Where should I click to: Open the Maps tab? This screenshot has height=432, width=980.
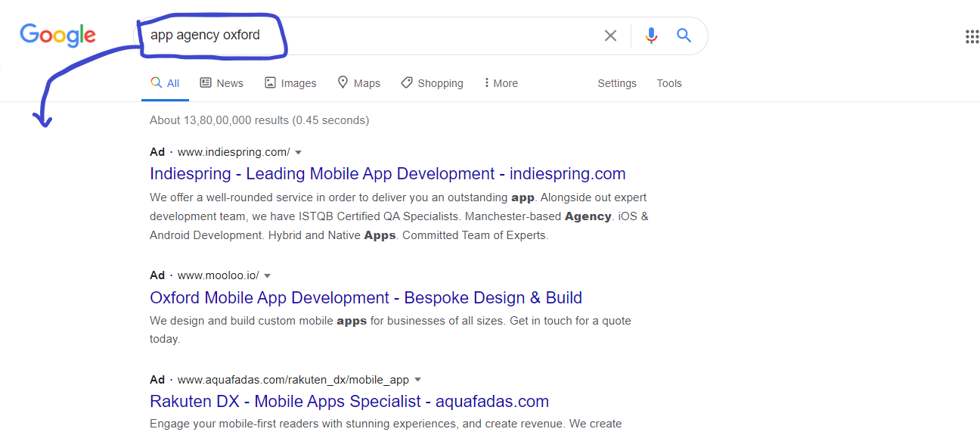click(x=358, y=83)
